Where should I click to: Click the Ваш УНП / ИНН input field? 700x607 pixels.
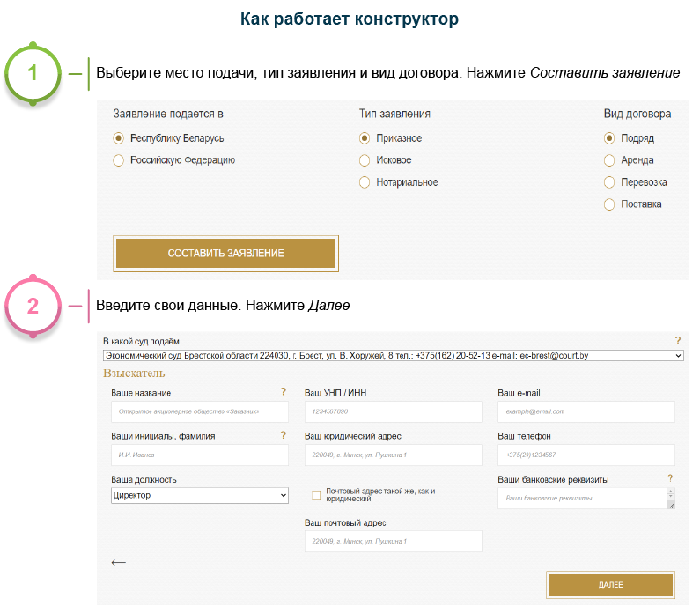point(394,411)
